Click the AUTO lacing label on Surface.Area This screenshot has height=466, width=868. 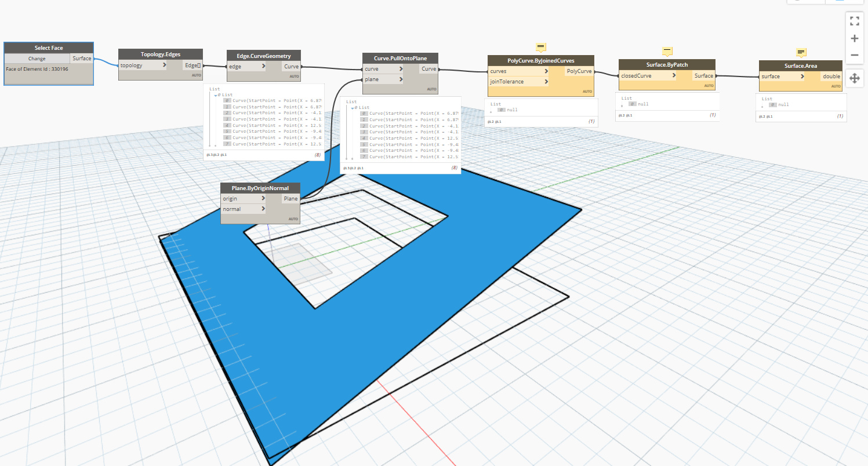[x=836, y=86]
